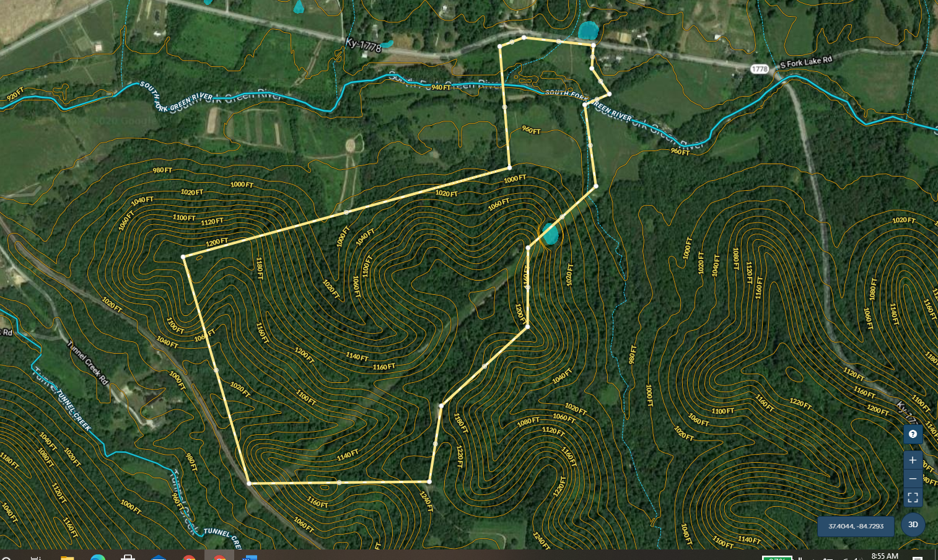
Task: Enter fullscreen map view
Action: [x=912, y=497]
